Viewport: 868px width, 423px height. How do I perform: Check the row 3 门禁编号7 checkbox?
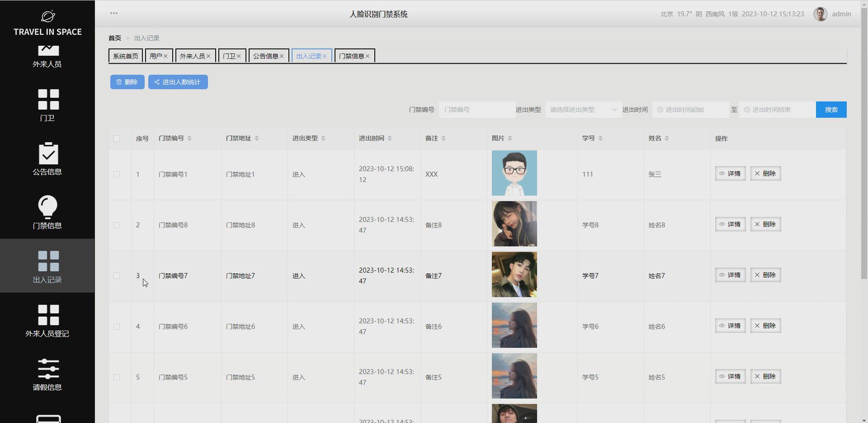[x=117, y=276]
